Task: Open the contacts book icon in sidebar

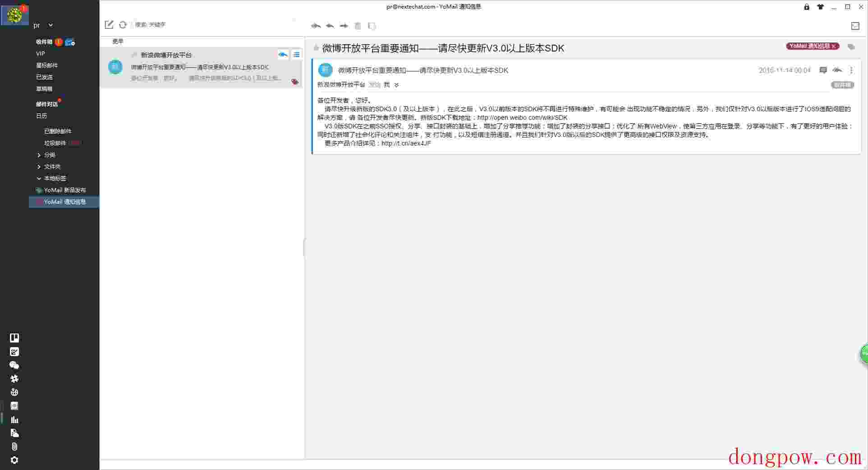Action: (x=14, y=406)
